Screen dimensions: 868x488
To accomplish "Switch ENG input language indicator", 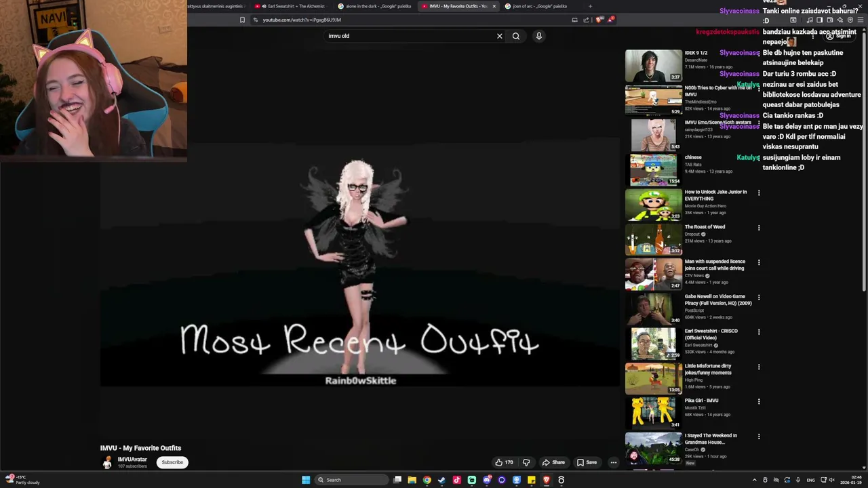I will click(810, 480).
